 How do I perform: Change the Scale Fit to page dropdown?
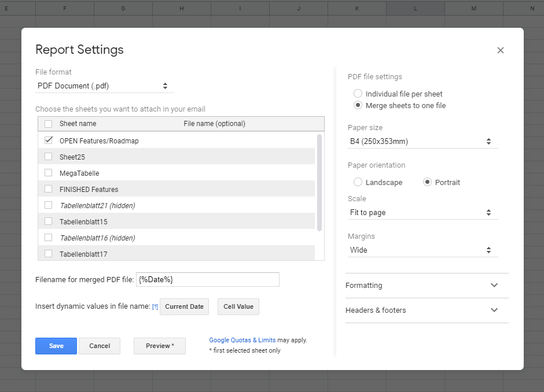pos(422,213)
